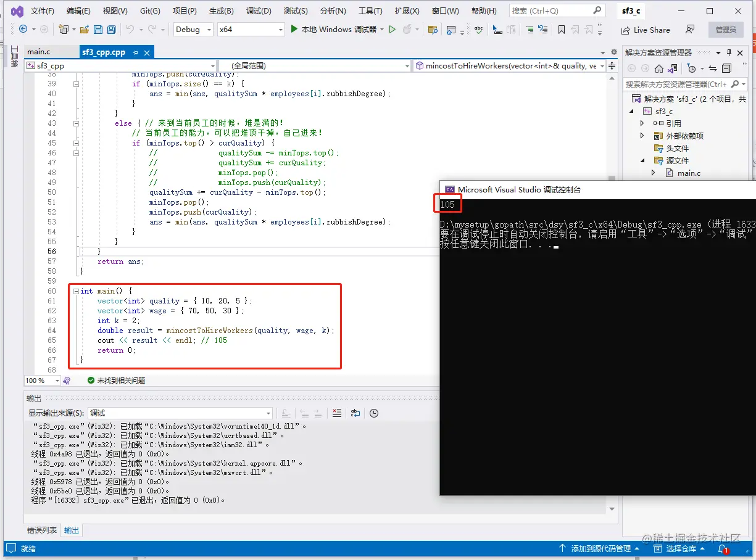This screenshot has width=756, height=560.
Task: Switch to 错误列表 tab
Action: [42, 530]
